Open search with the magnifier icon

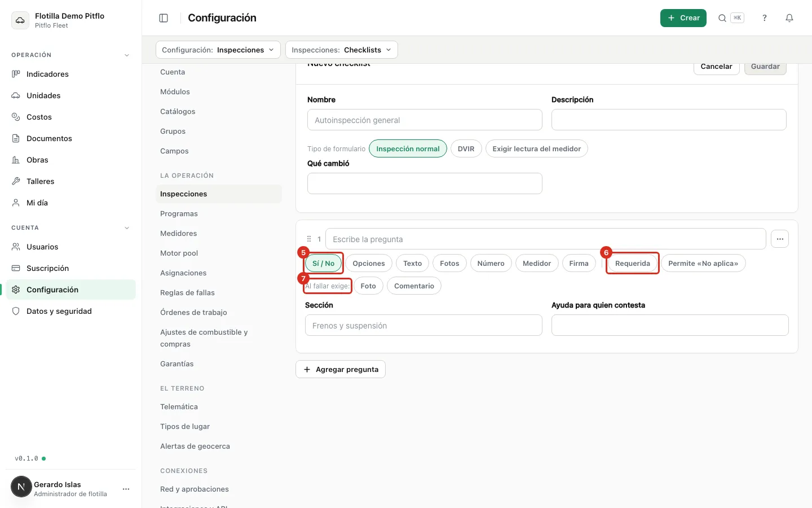click(722, 18)
